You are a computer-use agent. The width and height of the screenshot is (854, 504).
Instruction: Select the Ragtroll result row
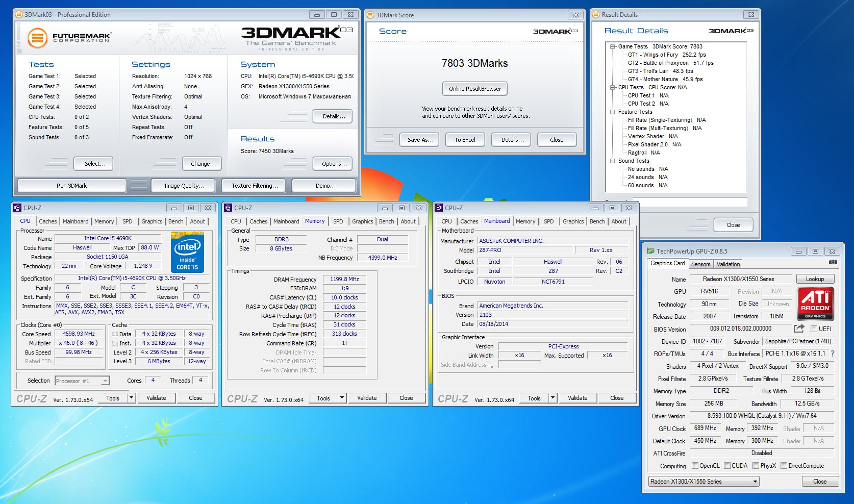click(644, 153)
